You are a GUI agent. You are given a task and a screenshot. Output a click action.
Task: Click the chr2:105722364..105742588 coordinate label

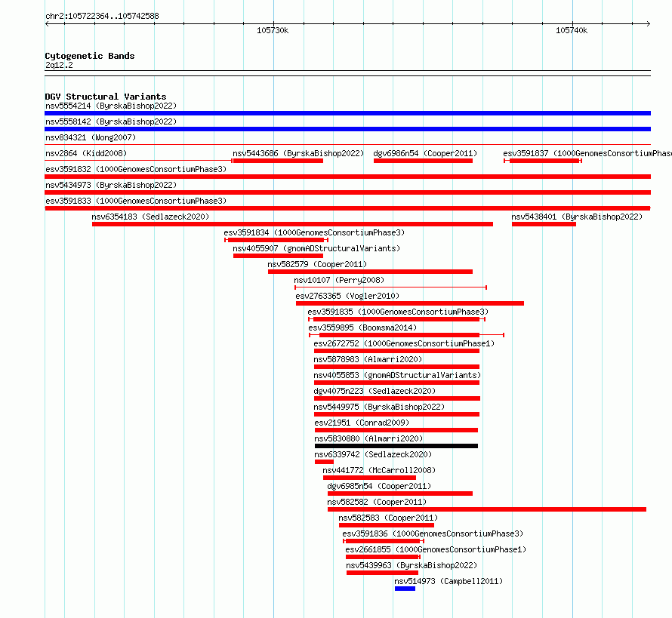click(102, 16)
